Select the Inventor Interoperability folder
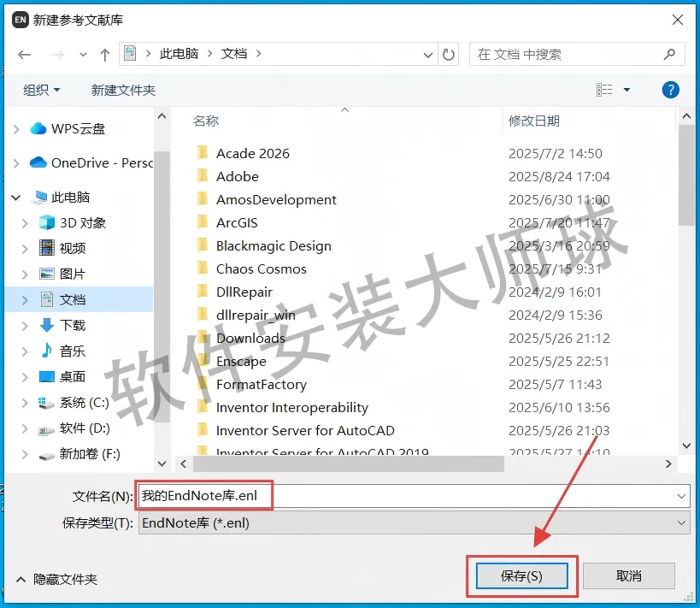The image size is (700, 608). (283, 407)
